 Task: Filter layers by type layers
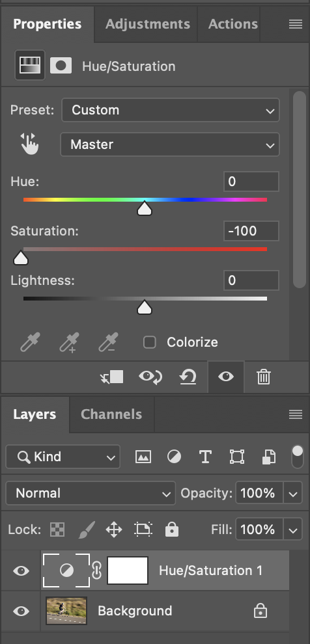pyautogui.click(x=205, y=457)
